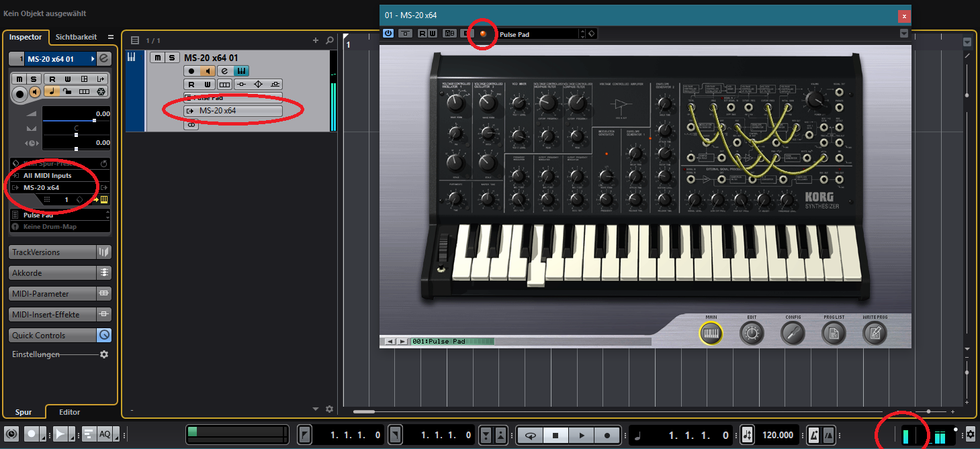Click the WRITE PROG icon on the synth
The height and width of the screenshot is (449, 980).
point(875,332)
